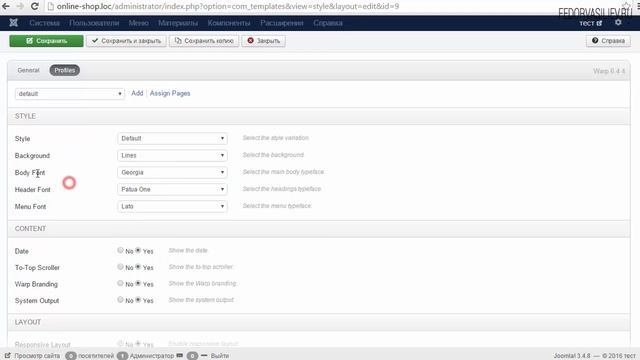Open the settings gear icon in header

pyautogui.click(x=618, y=22)
